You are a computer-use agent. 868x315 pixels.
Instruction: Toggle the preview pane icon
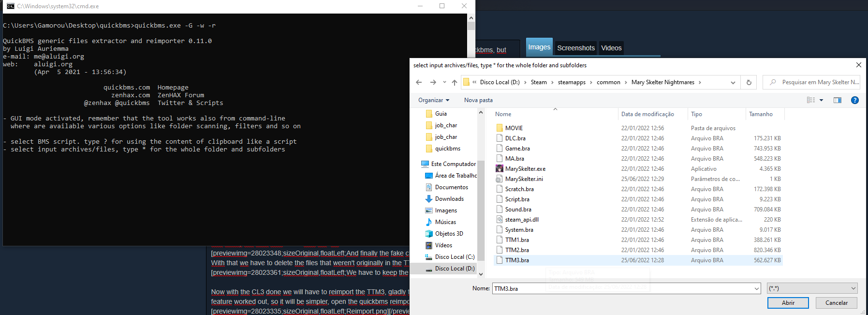coord(838,100)
